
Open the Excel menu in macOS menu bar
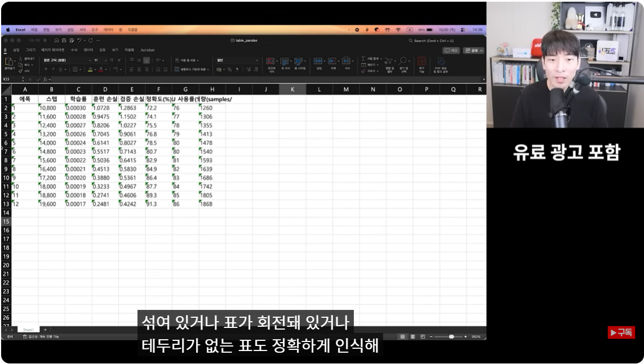coord(20,29)
